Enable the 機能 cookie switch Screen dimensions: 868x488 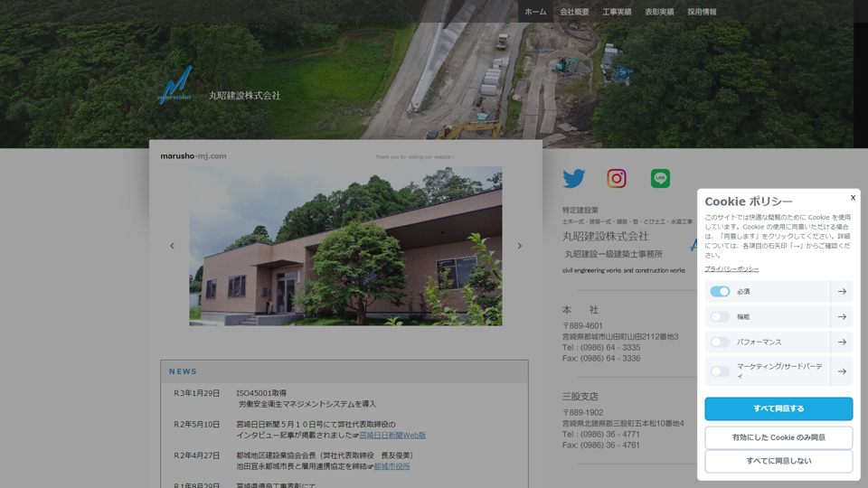[x=720, y=317]
